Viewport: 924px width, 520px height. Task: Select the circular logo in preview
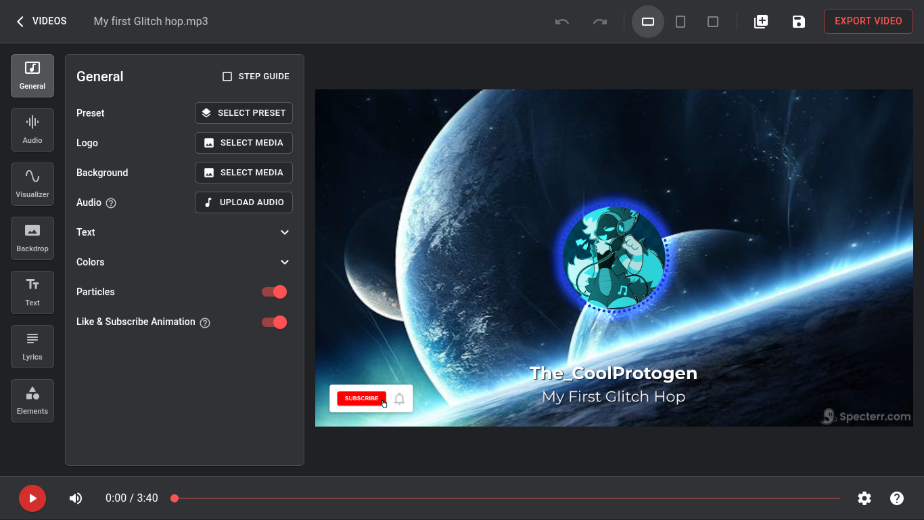[x=613, y=258]
